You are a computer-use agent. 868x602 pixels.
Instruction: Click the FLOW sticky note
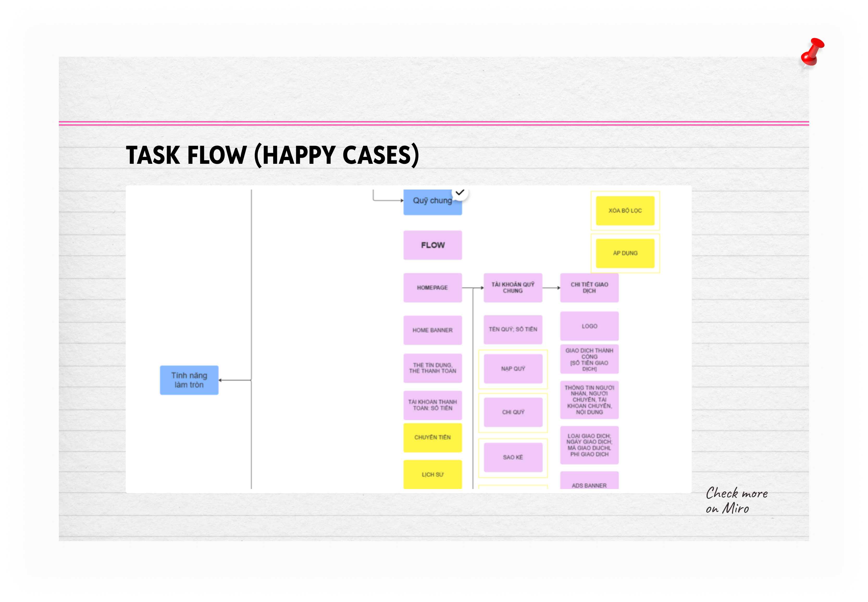click(x=432, y=245)
